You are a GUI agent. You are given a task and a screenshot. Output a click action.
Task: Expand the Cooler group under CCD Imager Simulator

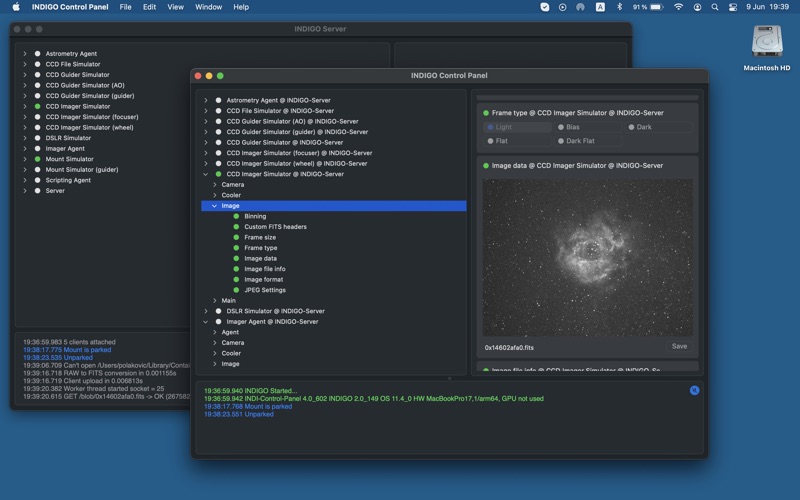click(214, 195)
